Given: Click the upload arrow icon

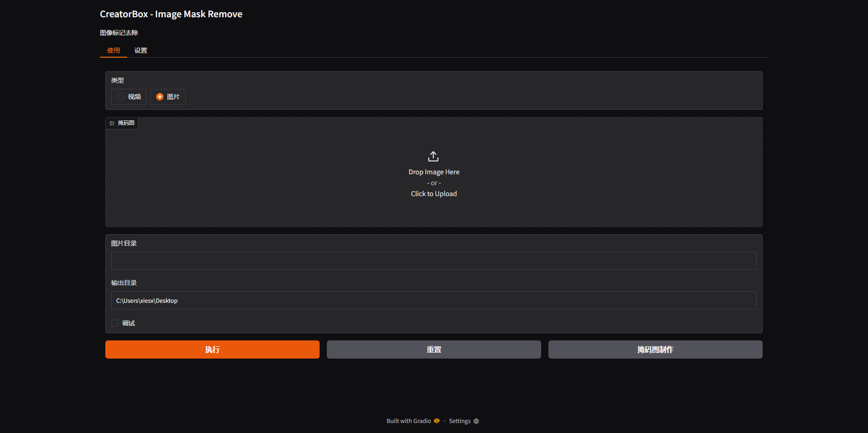Looking at the screenshot, I should pyautogui.click(x=433, y=157).
